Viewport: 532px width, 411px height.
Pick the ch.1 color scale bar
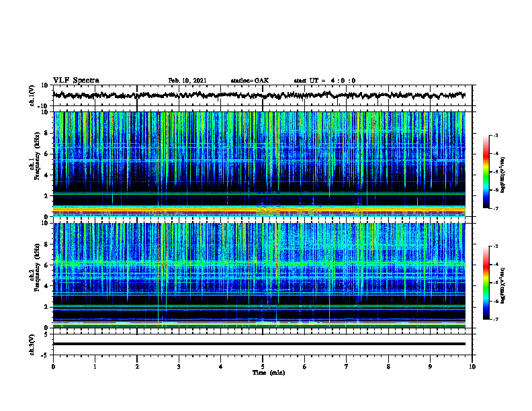(486, 172)
